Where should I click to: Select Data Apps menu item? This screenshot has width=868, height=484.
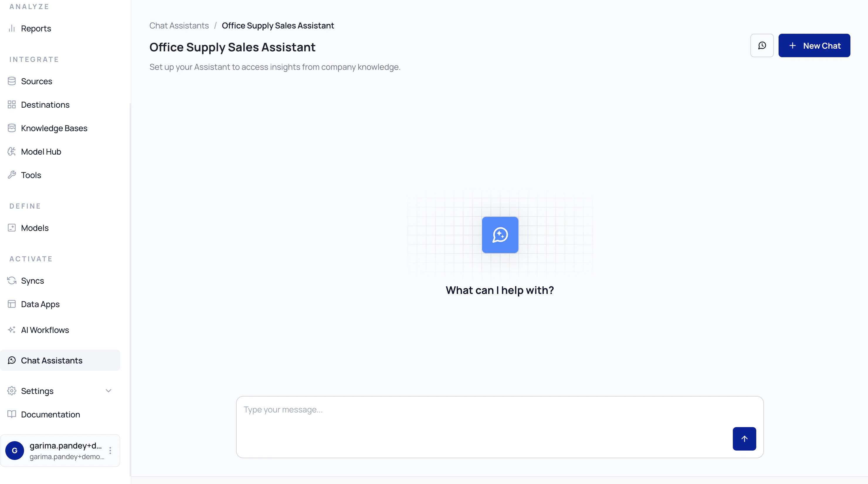coord(40,304)
